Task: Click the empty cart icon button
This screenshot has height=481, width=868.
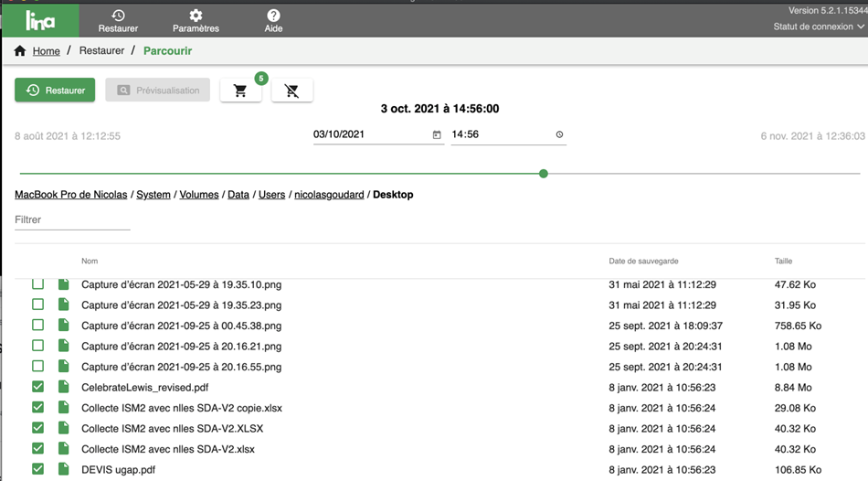Action: point(292,91)
